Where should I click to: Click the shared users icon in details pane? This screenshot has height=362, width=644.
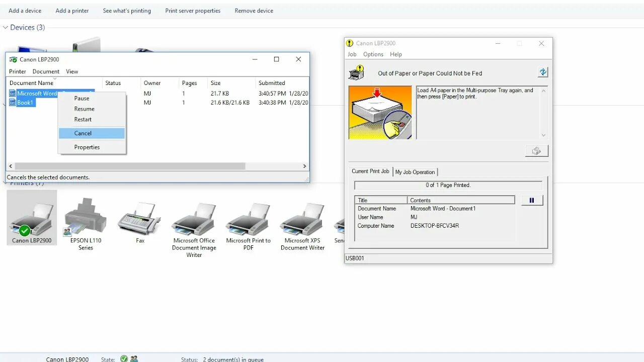(x=134, y=358)
